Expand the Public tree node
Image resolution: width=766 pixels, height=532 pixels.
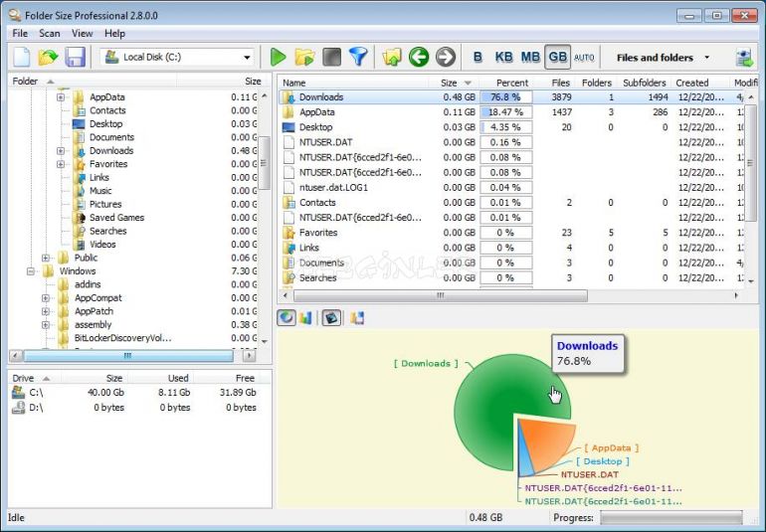point(46,258)
